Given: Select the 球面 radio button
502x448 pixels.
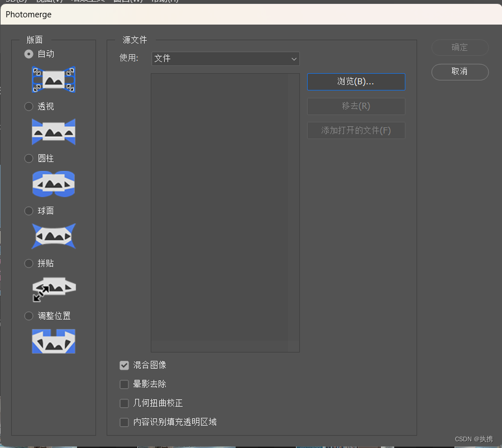Looking at the screenshot, I should pyautogui.click(x=29, y=211).
